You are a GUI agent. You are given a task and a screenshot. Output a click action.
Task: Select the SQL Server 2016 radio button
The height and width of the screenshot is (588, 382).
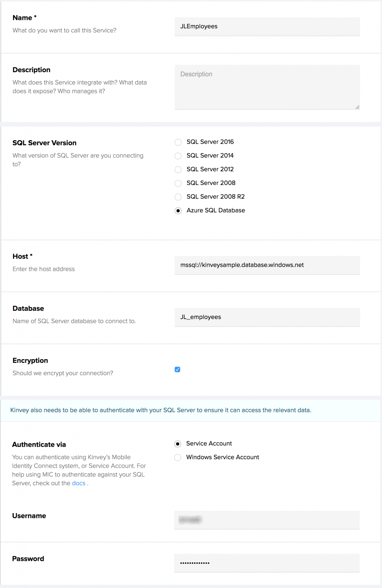(x=178, y=142)
